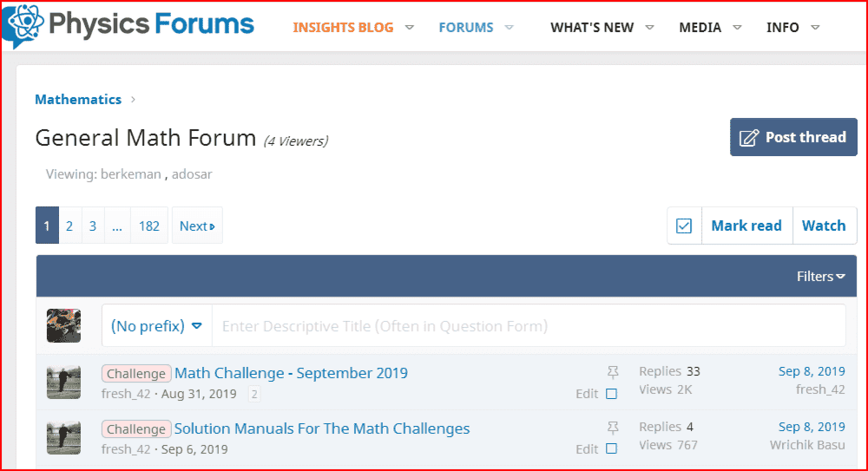The height and width of the screenshot is (471, 868).
Task: Expand the Filters dropdown
Action: point(820,276)
